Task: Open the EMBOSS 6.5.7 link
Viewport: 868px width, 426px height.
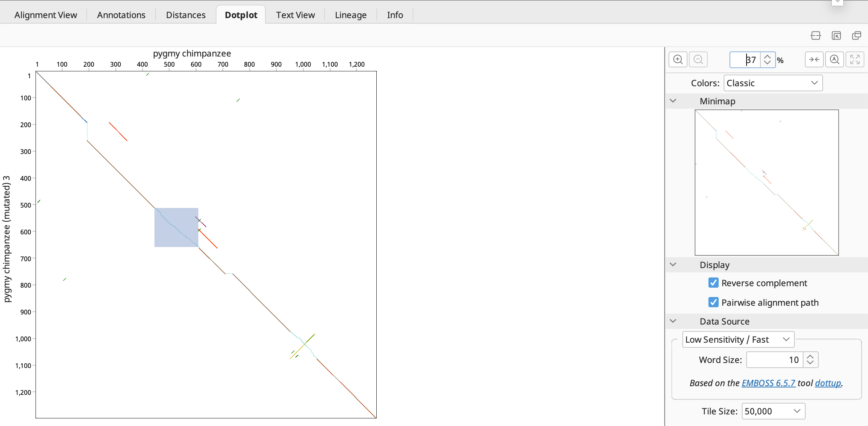Action: click(768, 383)
